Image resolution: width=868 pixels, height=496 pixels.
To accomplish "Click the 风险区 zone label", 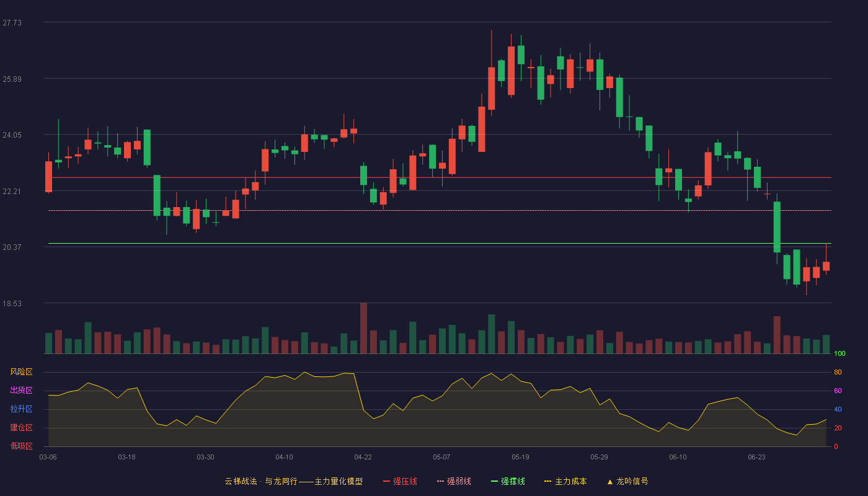I will [21, 372].
